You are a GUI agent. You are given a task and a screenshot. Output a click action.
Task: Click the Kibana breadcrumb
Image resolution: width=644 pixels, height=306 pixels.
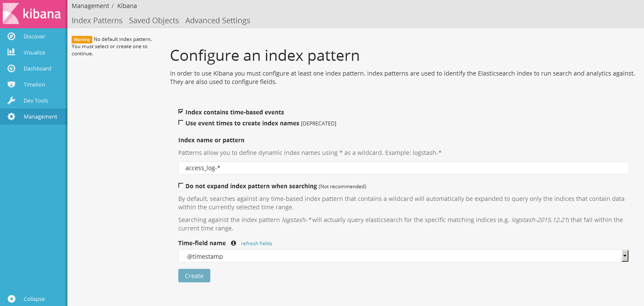click(127, 6)
